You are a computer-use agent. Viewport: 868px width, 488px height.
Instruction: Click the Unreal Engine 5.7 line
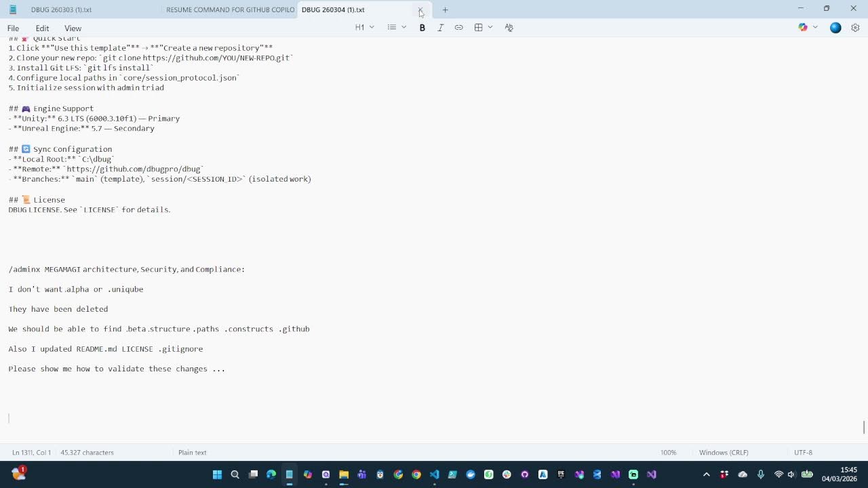[x=81, y=129]
